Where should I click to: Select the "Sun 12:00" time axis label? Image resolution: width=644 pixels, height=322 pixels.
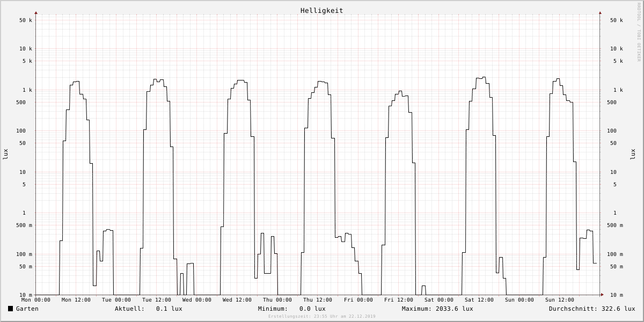click(560, 300)
